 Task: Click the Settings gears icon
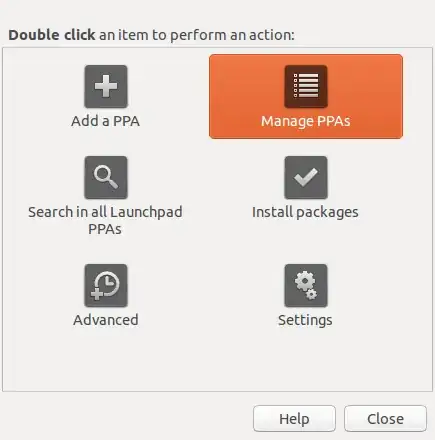point(306,285)
